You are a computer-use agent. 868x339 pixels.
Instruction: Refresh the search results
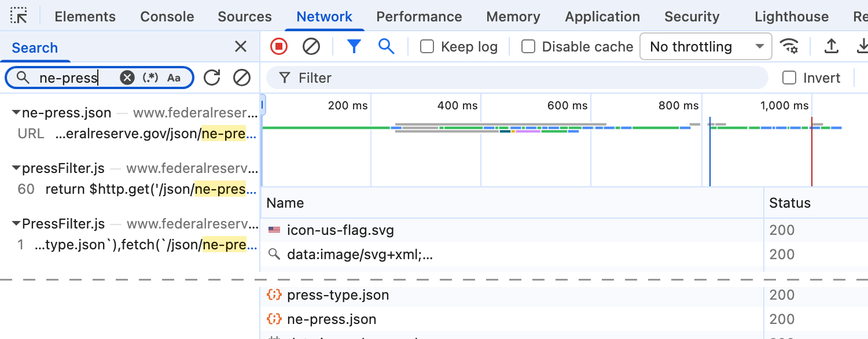[212, 78]
